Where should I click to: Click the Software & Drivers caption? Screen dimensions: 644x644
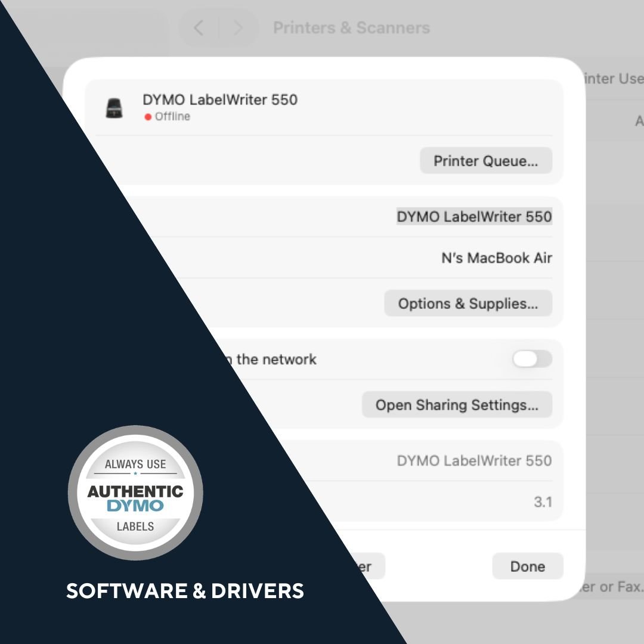tap(185, 590)
